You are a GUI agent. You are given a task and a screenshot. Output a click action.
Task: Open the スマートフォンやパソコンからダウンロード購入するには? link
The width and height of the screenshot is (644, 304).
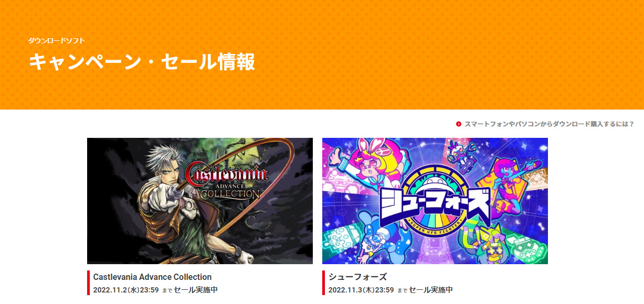tap(549, 124)
